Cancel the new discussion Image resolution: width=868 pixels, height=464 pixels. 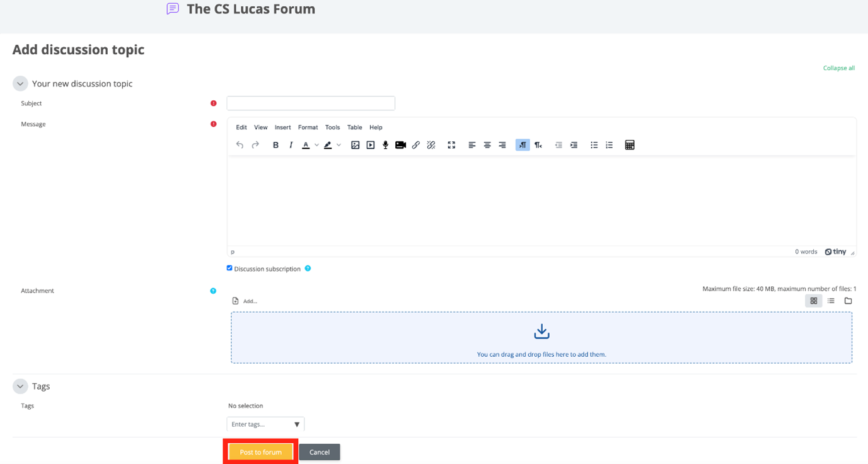[x=320, y=452]
